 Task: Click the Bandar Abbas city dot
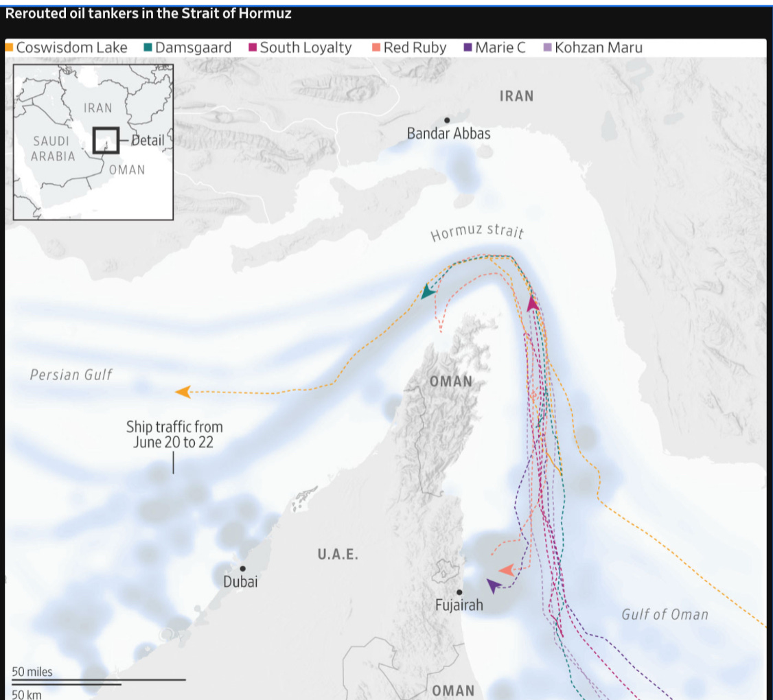[447, 120]
